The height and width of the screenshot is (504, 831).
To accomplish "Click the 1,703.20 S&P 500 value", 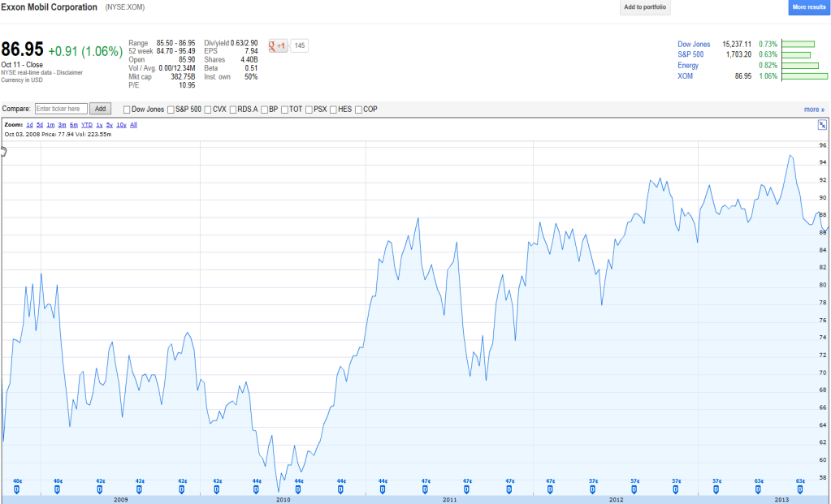I will 738,54.
